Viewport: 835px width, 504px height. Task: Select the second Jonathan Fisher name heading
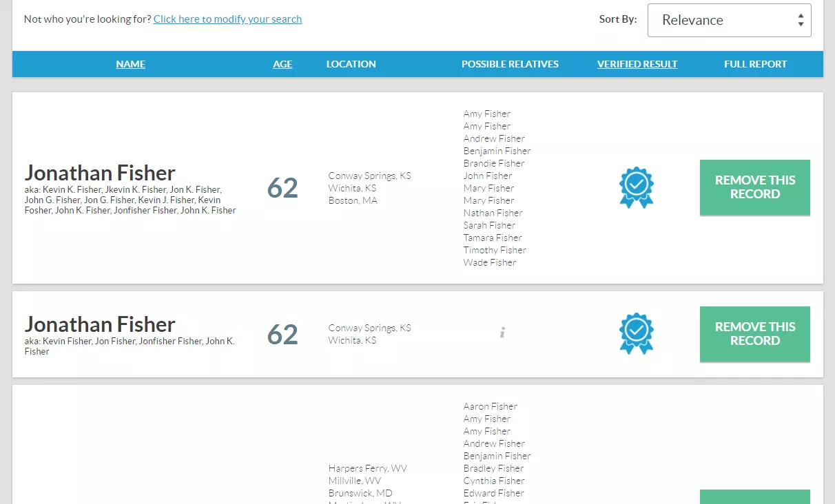click(100, 324)
